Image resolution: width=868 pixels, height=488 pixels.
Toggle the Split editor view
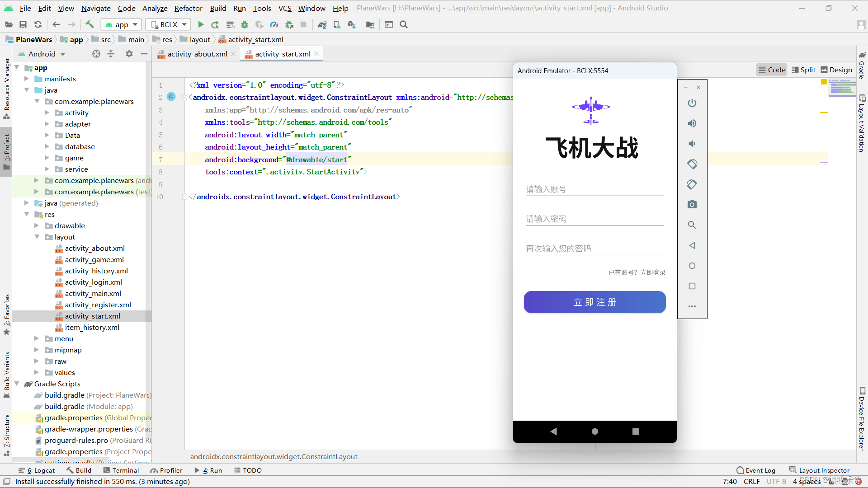coord(803,70)
